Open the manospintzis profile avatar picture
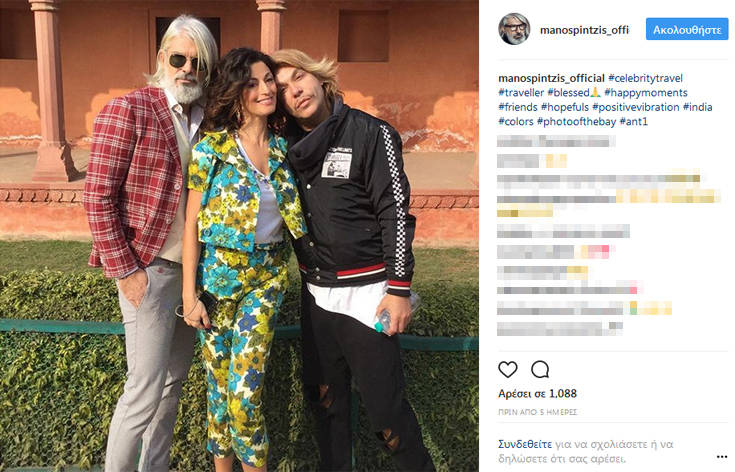This screenshot has height=472, width=735. pos(514,29)
